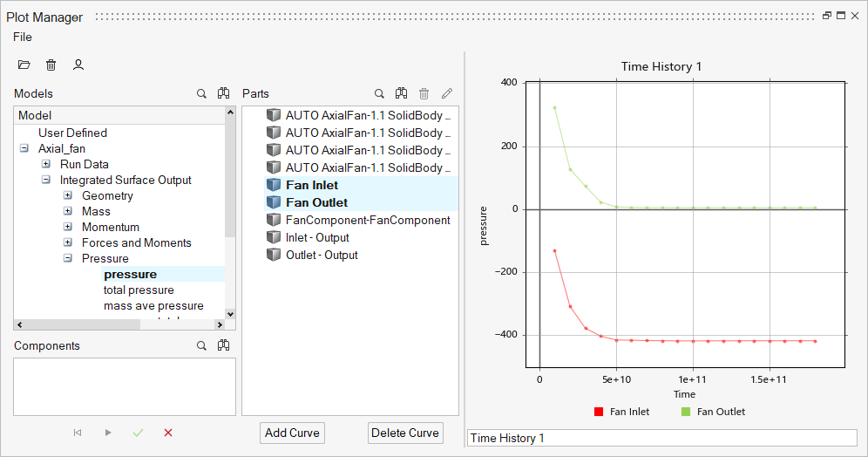Click the red X cancel icon

168,433
